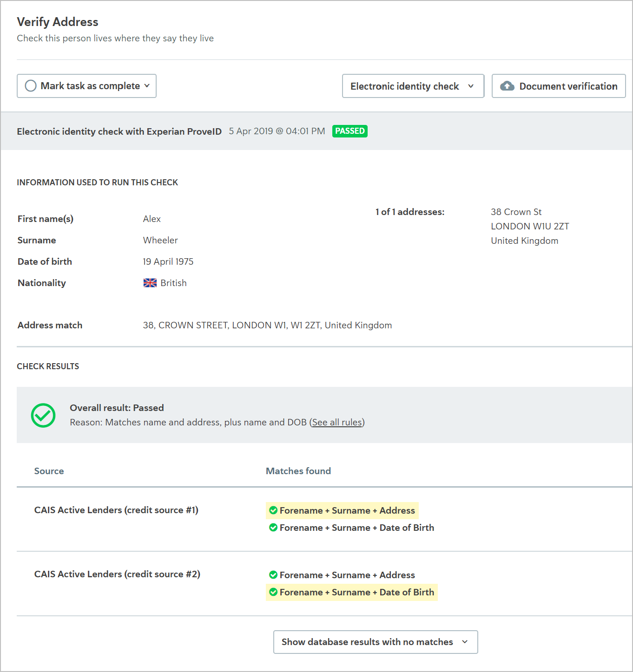
Task: Open the Mark task as complete dropdown arrow
Action: point(147,86)
